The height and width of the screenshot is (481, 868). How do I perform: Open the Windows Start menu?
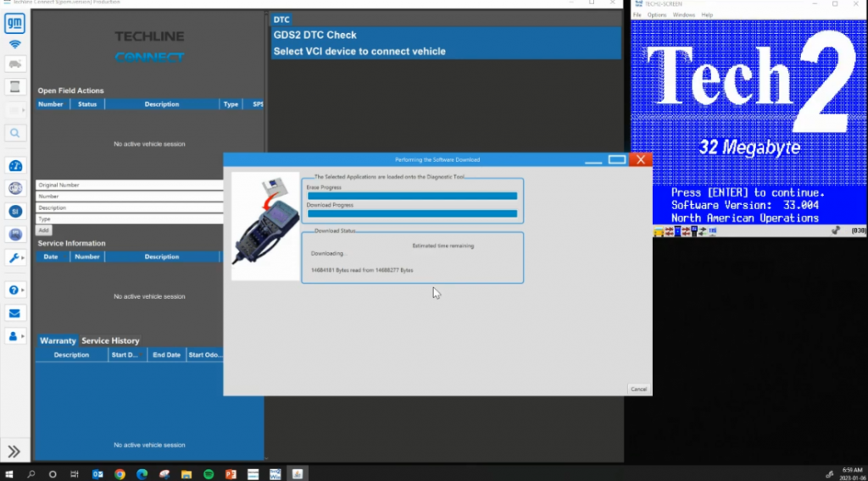pyautogui.click(x=8, y=474)
